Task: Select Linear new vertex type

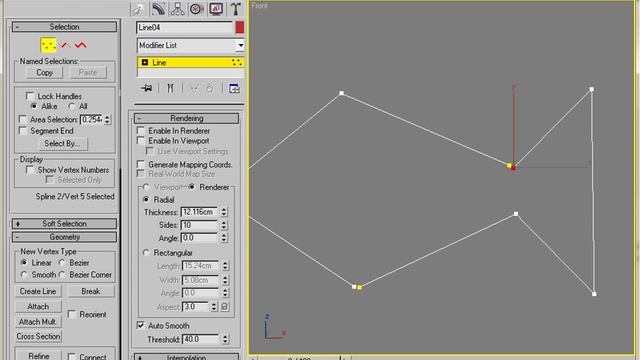Action: tap(24, 262)
